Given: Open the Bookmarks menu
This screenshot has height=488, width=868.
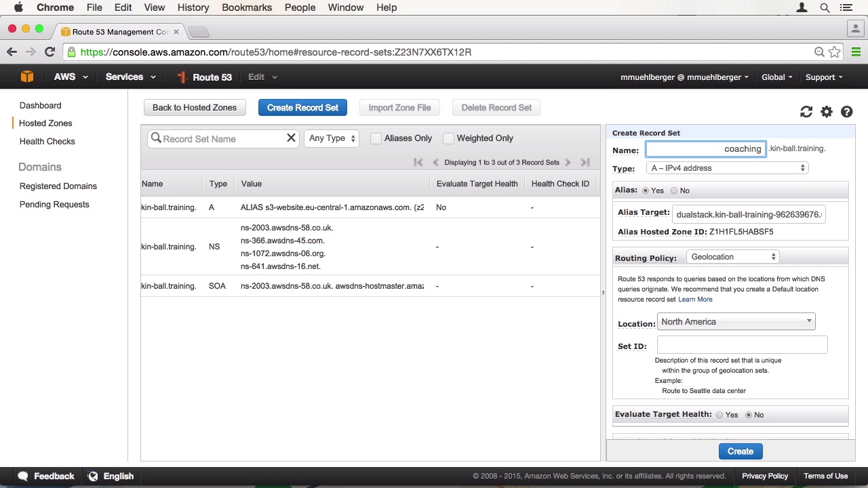Looking at the screenshot, I should 247,7.
